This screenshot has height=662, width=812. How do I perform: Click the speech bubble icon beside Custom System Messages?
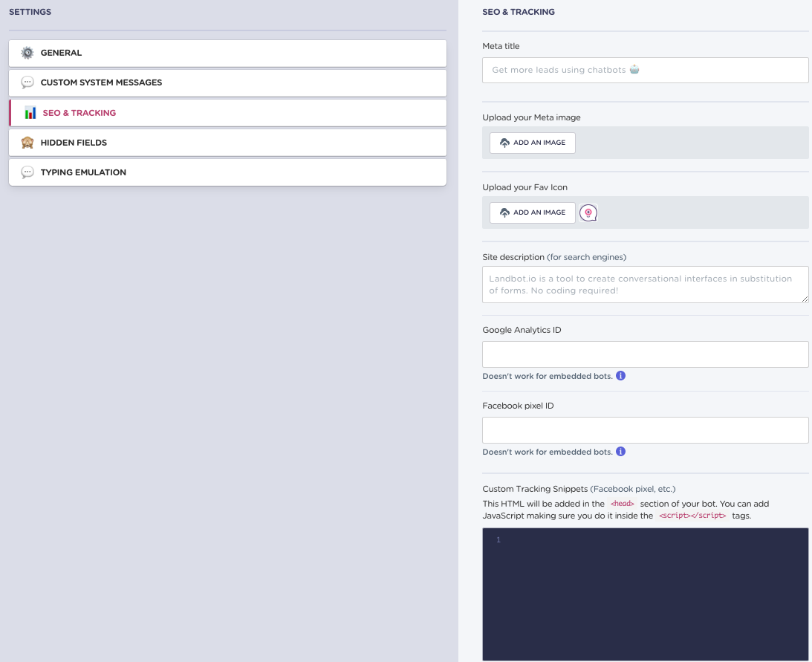tap(27, 82)
